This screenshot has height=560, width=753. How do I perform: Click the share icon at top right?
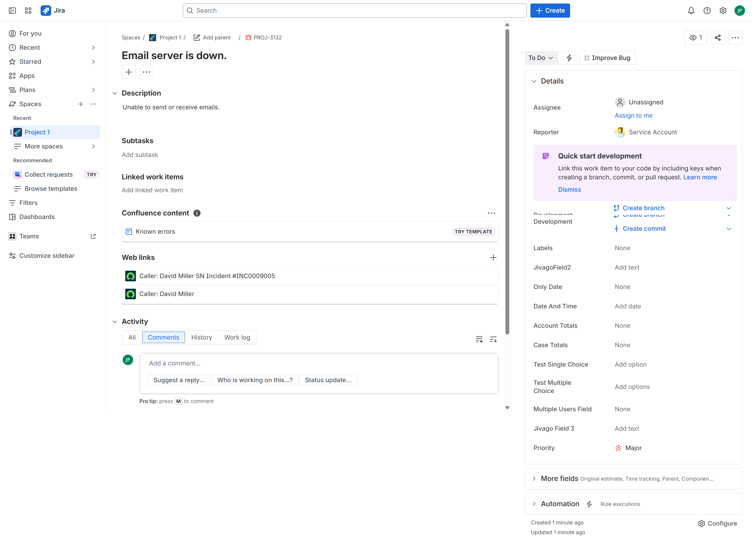click(x=718, y=37)
